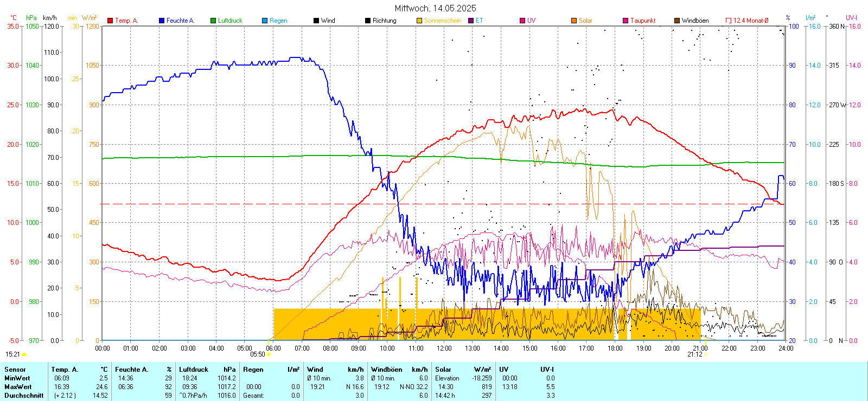Click the Luftdruck header in statistics table
The image size is (868, 401).
(194, 370)
